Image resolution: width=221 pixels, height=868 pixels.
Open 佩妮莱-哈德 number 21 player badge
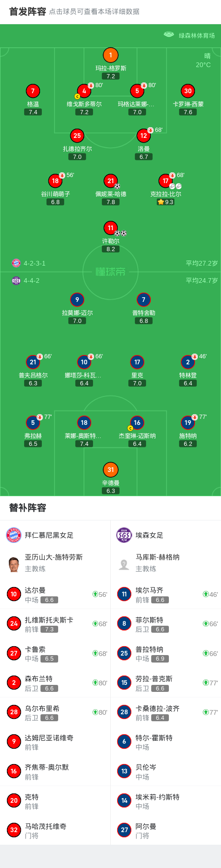(110, 181)
